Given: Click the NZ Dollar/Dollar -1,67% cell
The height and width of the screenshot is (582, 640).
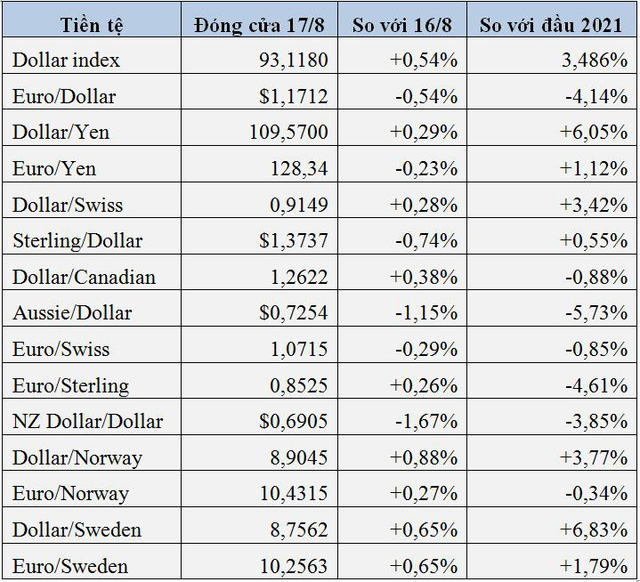Looking at the screenshot, I should [x=402, y=417].
